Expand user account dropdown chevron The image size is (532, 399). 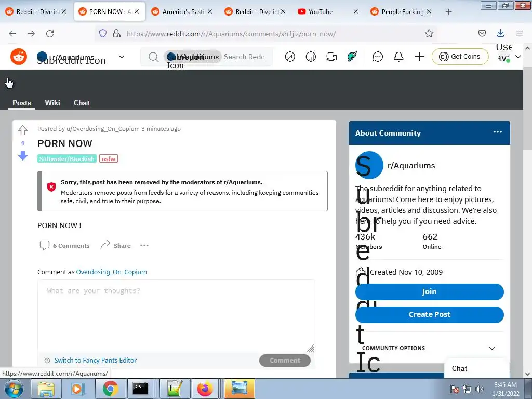click(518, 57)
